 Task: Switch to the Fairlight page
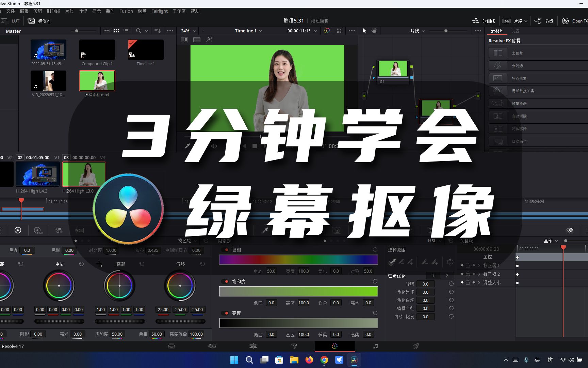tap(375, 346)
